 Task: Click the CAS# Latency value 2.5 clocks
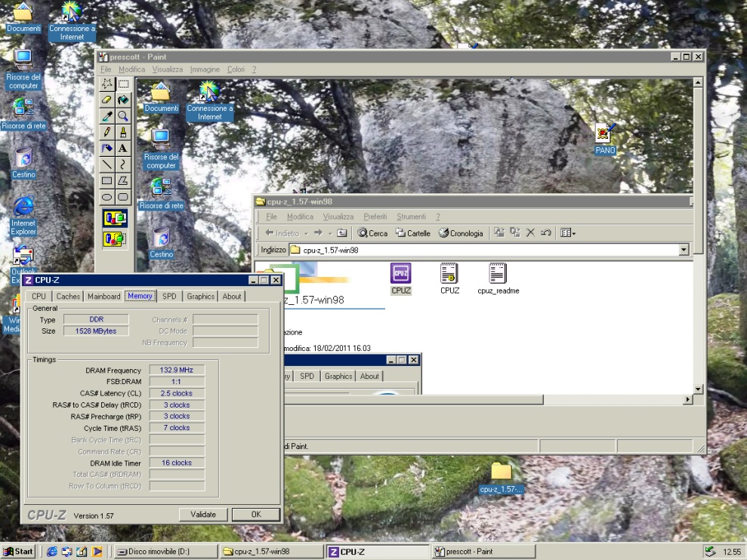[x=177, y=393]
